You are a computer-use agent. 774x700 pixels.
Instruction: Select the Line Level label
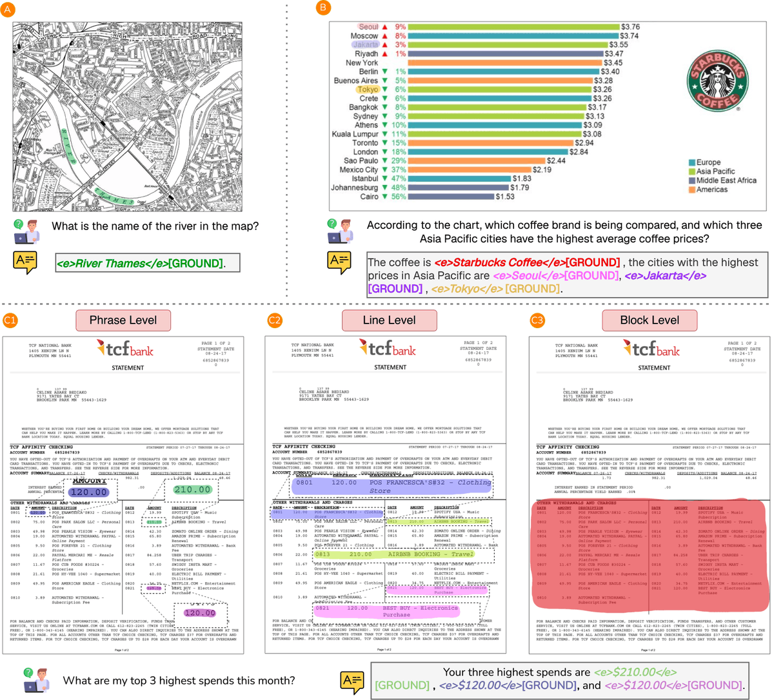coord(389,320)
